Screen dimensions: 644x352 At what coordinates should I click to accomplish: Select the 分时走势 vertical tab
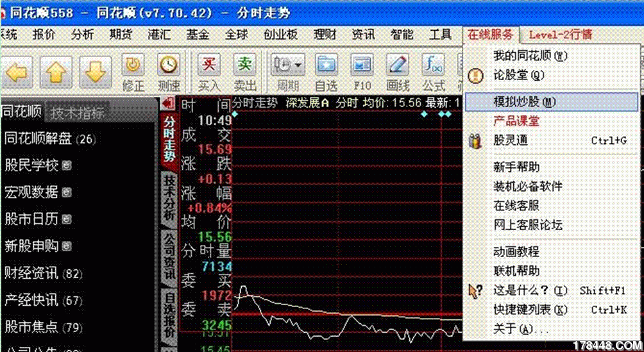169,138
